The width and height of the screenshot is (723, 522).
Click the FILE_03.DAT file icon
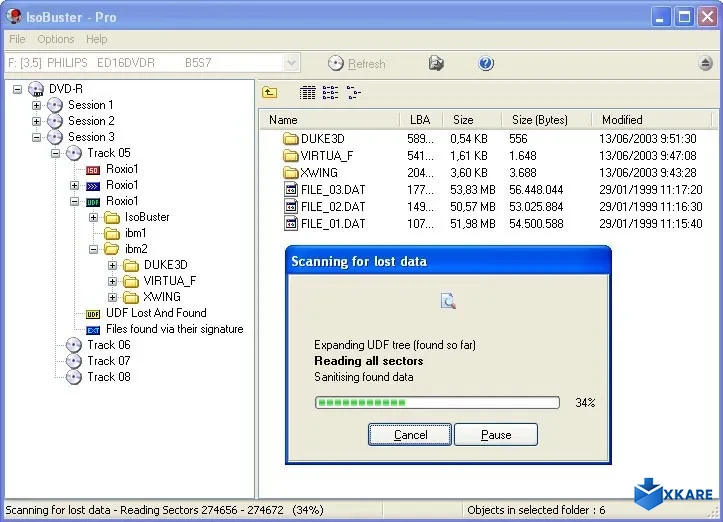291,190
